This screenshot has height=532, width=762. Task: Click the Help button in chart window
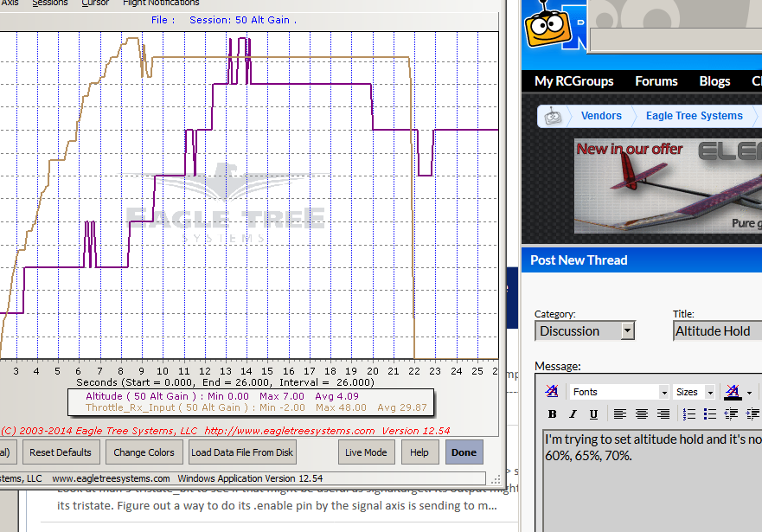tap(419, 452)
